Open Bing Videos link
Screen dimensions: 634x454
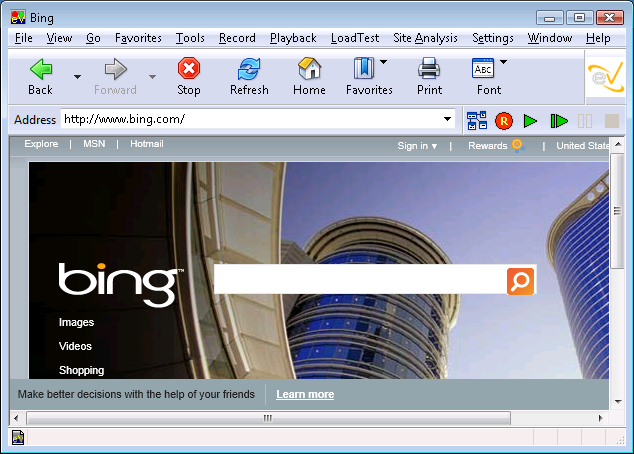click(75, 346)
